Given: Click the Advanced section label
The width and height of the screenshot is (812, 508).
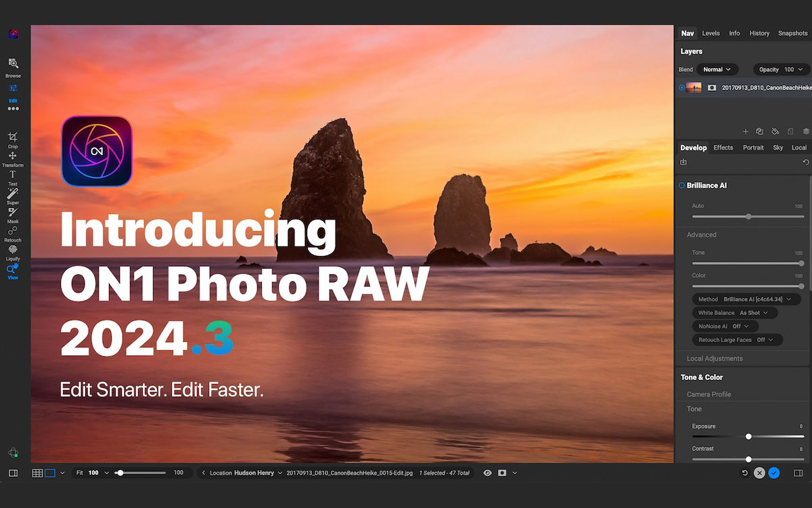Looking at the screenshot, I should (x=702, y=235).
